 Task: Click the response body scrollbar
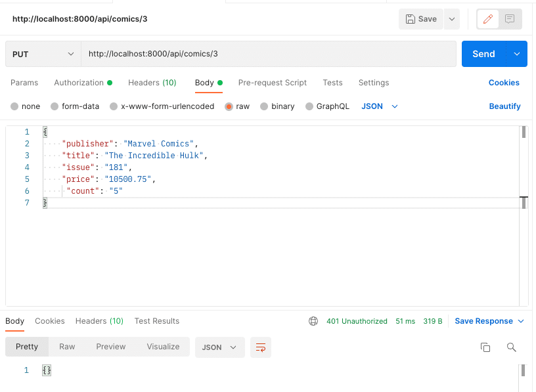(523, 371)
